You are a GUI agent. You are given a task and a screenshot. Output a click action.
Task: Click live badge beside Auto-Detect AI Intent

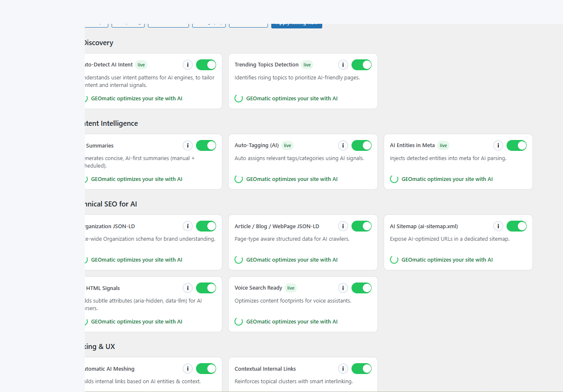coord(141,65)
